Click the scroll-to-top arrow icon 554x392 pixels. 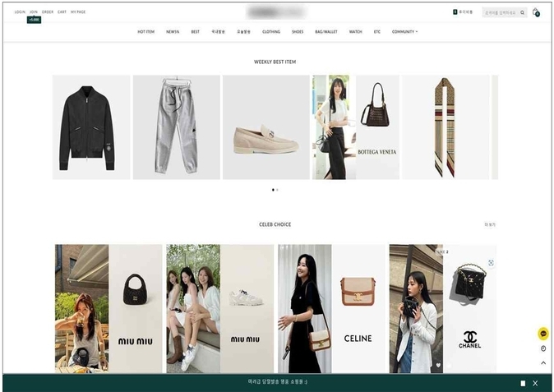point(543,362)
